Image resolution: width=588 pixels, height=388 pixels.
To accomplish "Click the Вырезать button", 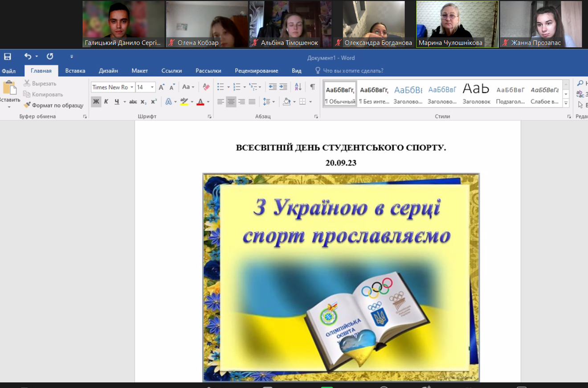I will [x=40, y=83].
